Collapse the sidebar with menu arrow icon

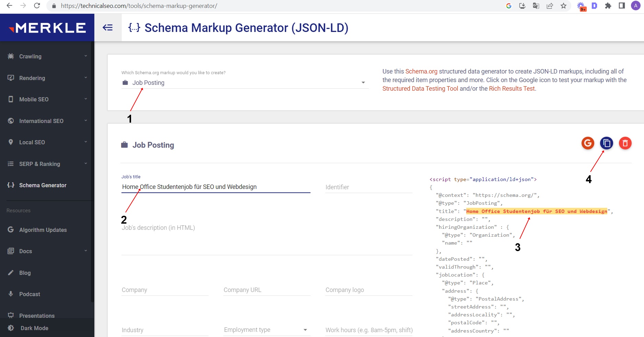coord(108,27)
